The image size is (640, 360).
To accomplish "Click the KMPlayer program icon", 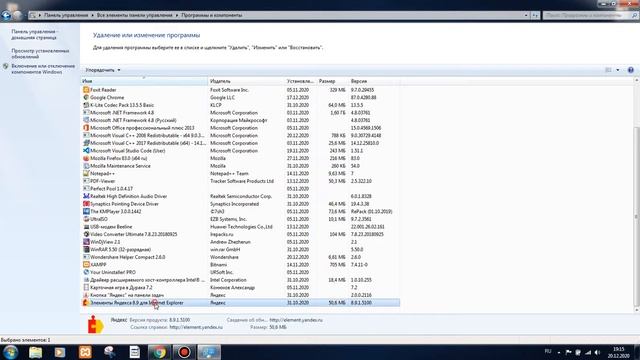I will pyautogui.click(x=86, y=211).
